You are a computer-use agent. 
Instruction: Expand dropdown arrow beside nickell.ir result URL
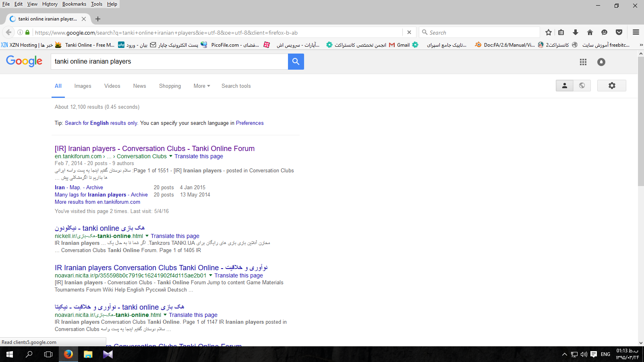coord(147,236)
